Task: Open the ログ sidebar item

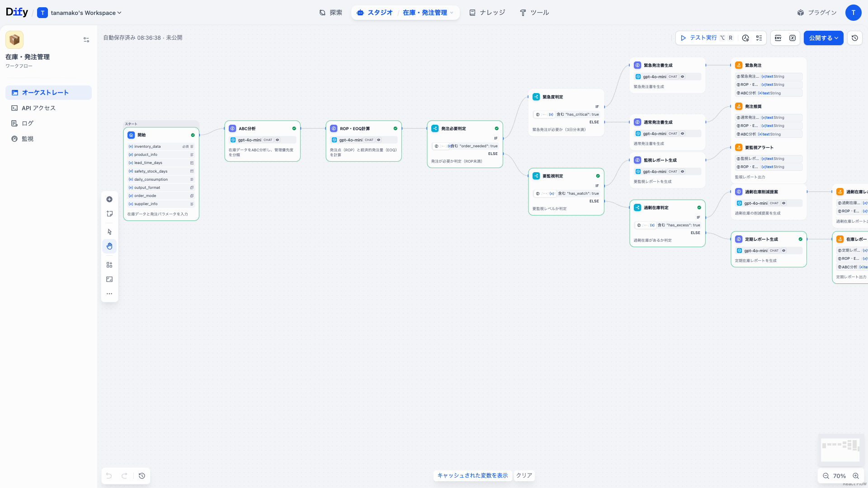Action: click(x=27, y=123)
